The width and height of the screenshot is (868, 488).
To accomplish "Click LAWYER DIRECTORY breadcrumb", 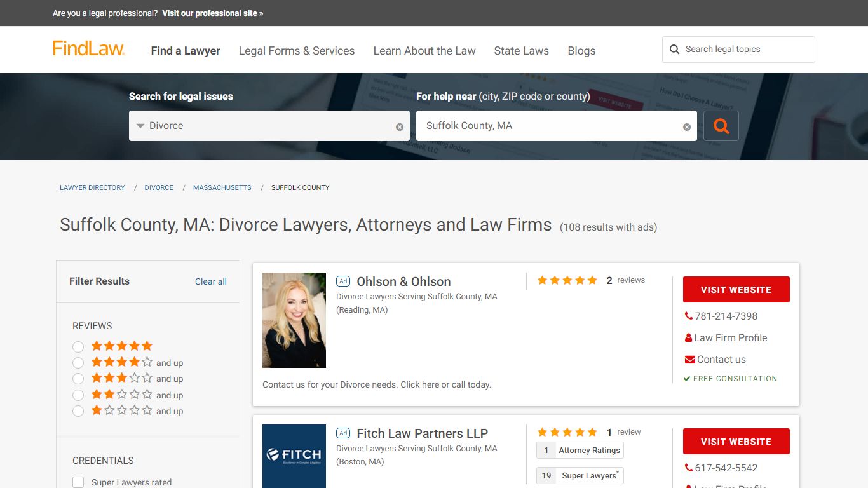I will tap(92, 187).
